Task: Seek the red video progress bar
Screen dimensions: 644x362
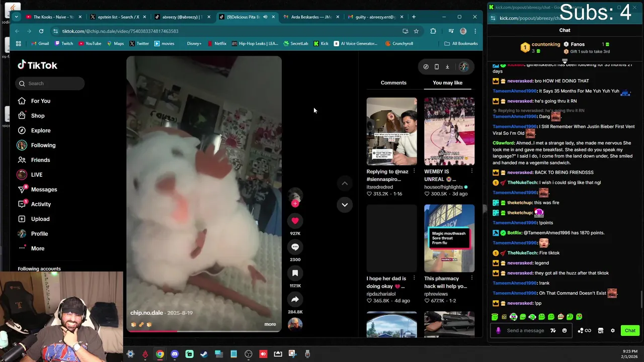Action: [204, 331]
